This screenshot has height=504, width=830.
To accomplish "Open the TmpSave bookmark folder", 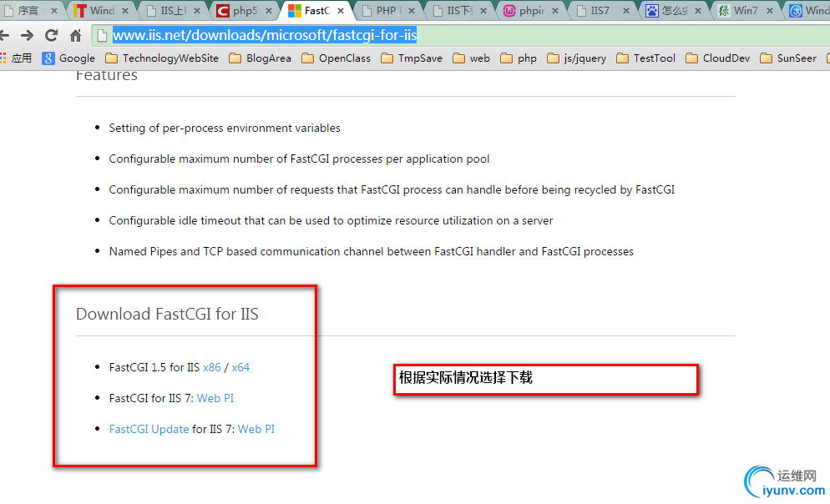I will (x=412, y=58).
